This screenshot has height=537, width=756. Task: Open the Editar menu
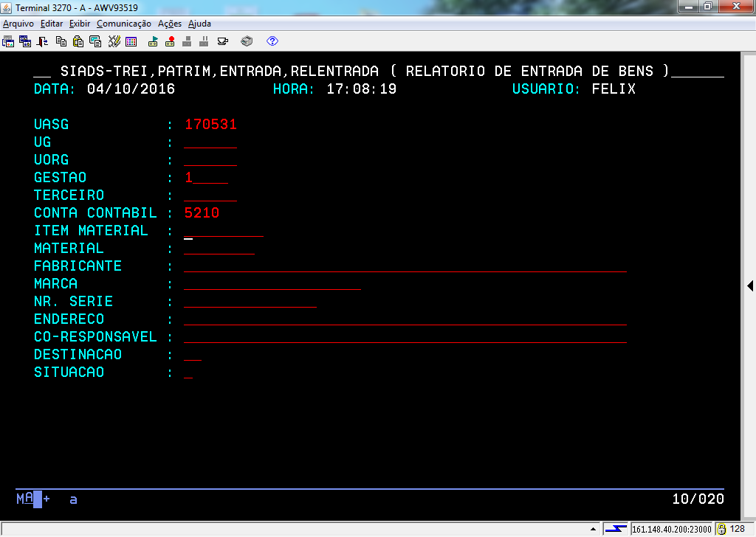(x=52, y=24)
